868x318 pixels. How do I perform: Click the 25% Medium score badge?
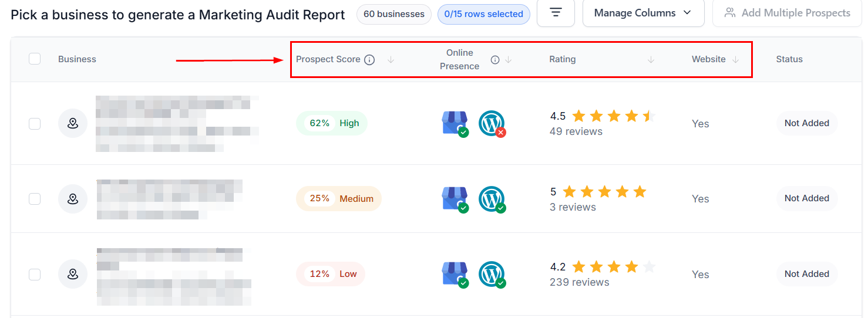(x=339, y=198)
